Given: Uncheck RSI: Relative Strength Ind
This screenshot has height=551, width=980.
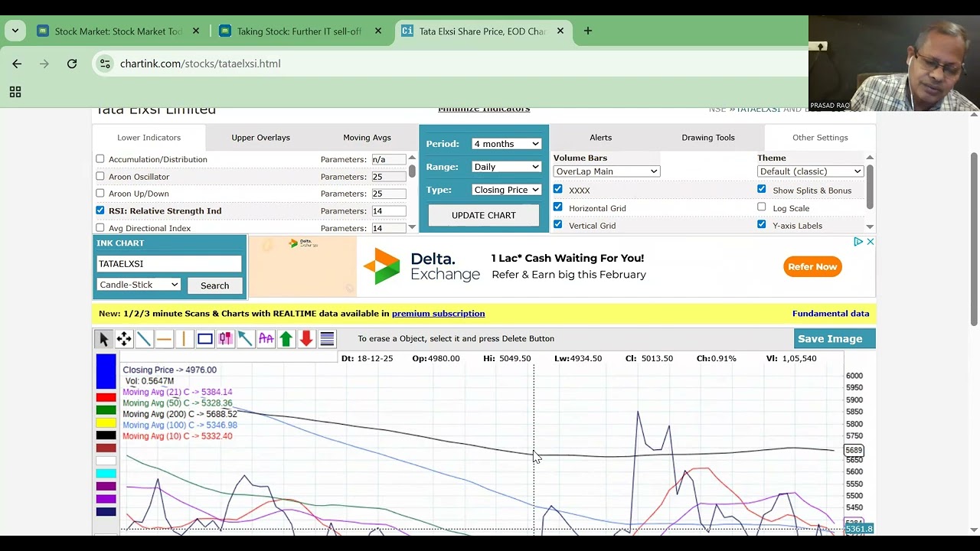Looking at the screenshot, I should [x=100, y=210].
